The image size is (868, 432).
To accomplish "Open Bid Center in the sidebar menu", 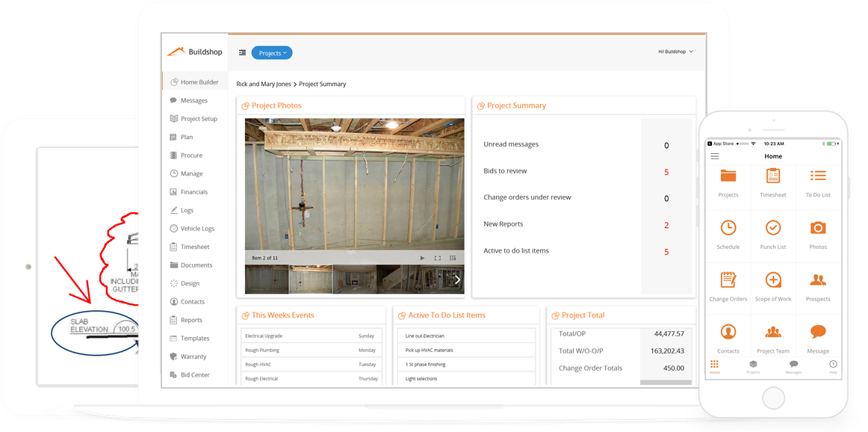I will (193, 374).
